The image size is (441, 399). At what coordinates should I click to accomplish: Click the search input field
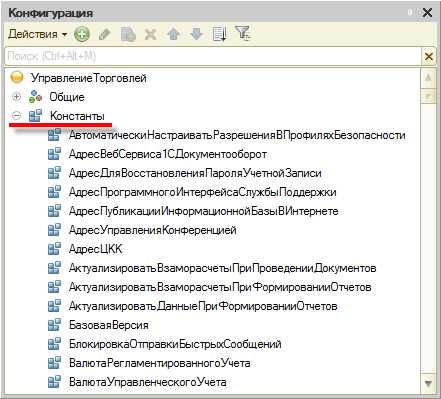[x=213, y=56]
